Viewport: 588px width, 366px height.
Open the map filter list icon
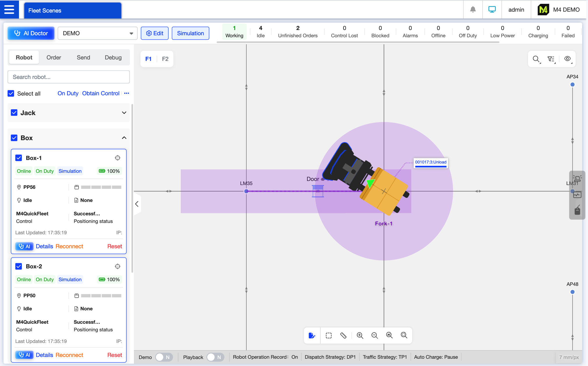tap(551, 59)
